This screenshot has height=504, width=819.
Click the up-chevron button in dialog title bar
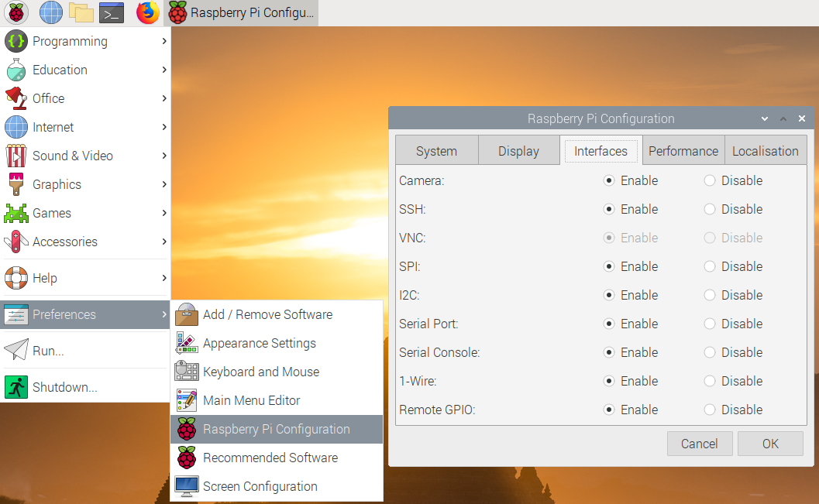783,119
